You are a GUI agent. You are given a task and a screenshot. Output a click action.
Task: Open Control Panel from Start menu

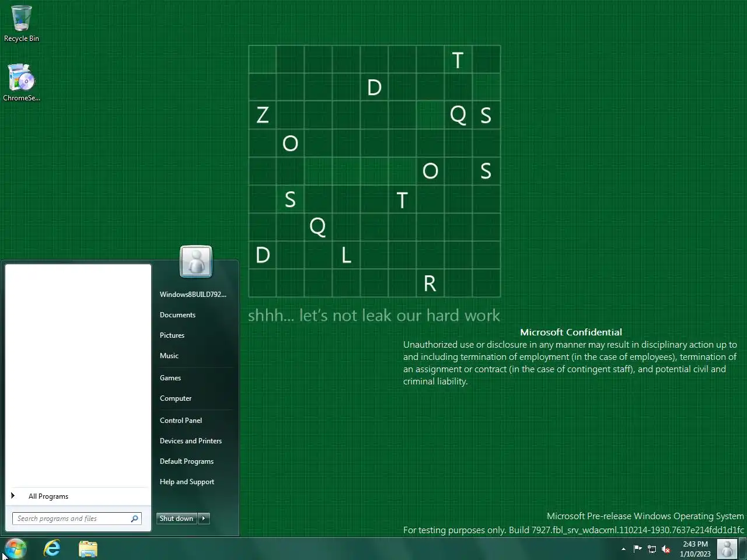click(x=181, y=421)
